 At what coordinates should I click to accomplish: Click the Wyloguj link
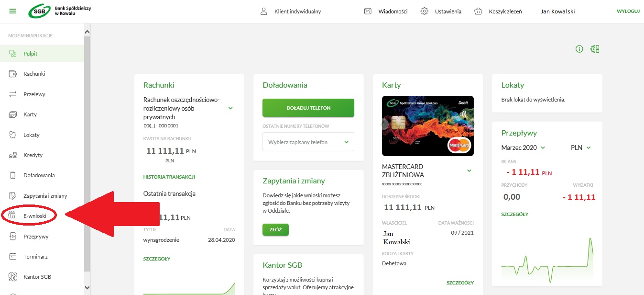point(628,11)
